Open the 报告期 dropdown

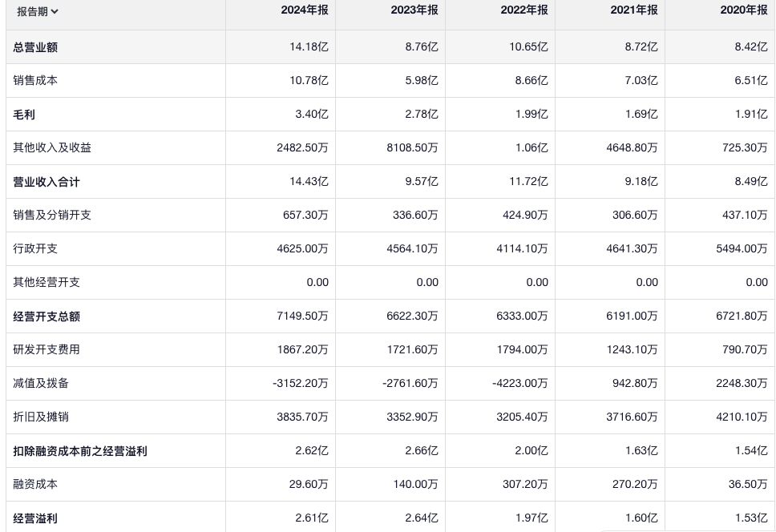click(x=38, y=11)
